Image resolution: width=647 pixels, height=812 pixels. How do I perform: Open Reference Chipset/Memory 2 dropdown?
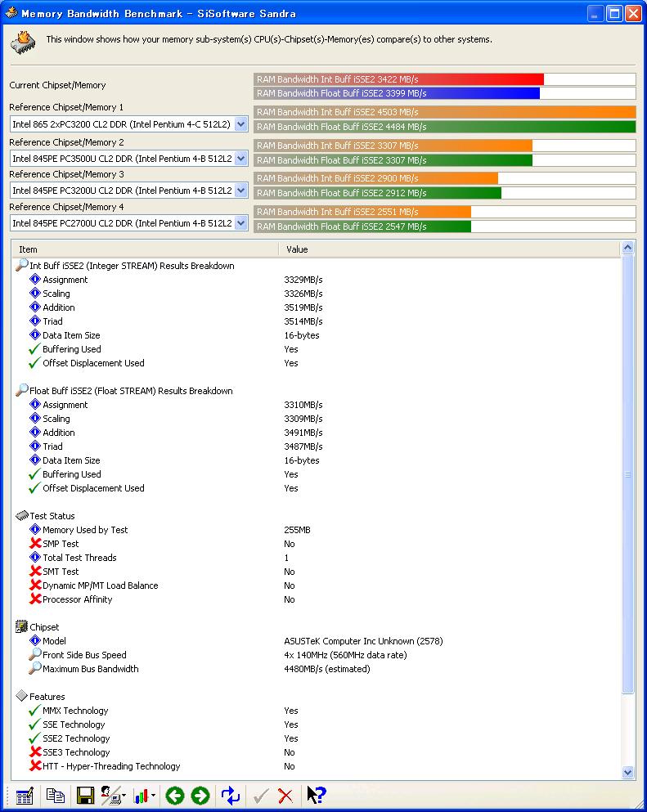[240, 159]
